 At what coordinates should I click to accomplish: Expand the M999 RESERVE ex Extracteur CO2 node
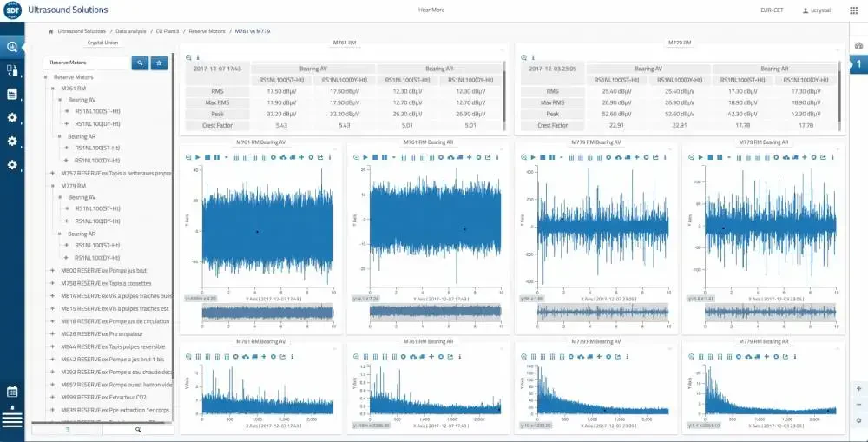click(52, 396)
